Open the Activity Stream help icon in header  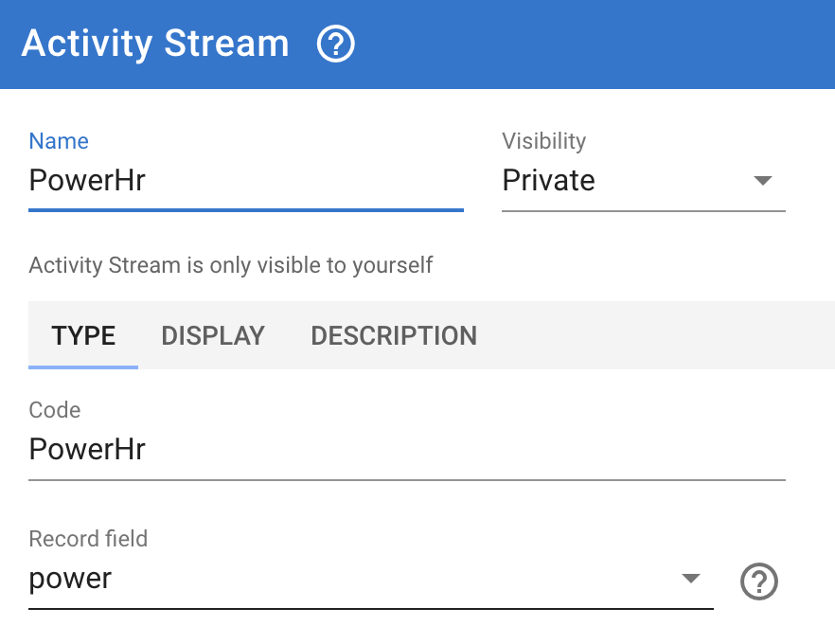[335, 44]
